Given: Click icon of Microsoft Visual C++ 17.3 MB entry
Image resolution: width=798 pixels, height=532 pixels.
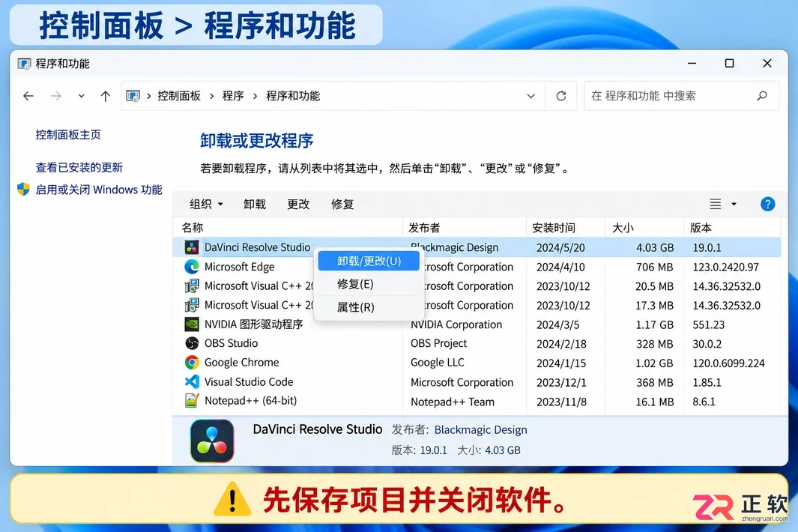Looking at the screenshot, I should click(191, 305).
